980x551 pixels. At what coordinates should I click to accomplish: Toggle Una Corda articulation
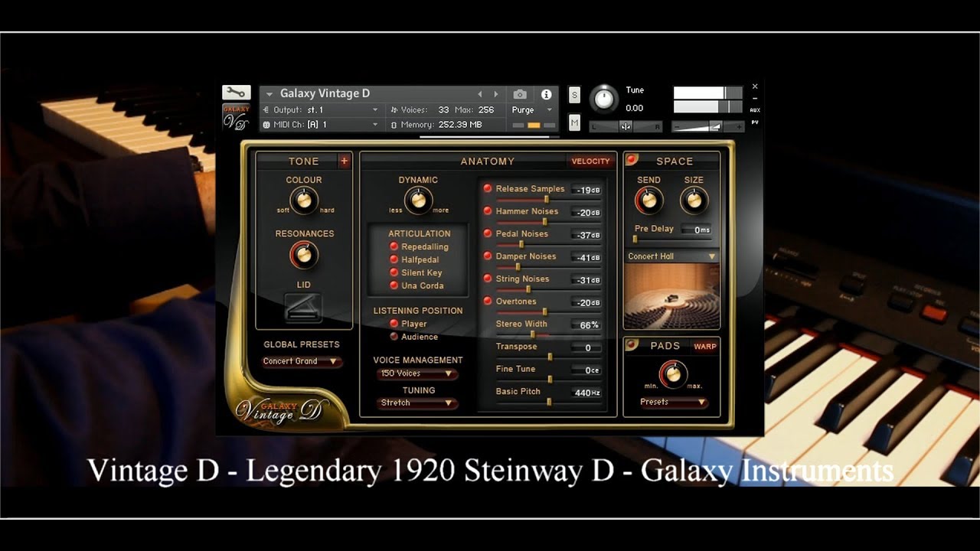(x=394, y=285)
